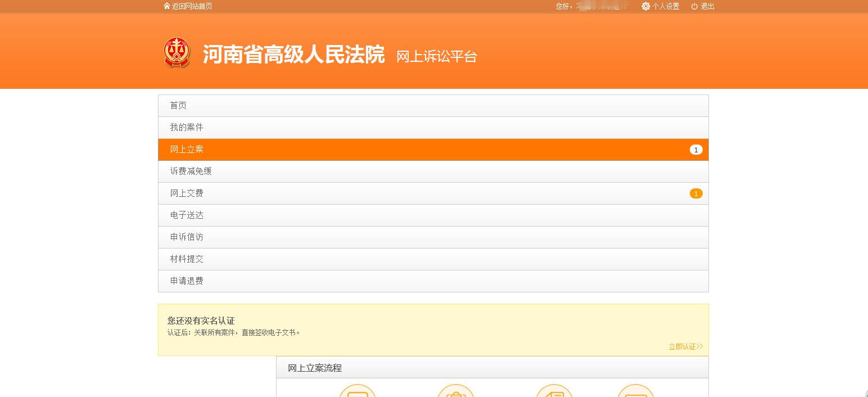
Task: Open 申请退费 menu item
Action: click(x=433, y=281)
